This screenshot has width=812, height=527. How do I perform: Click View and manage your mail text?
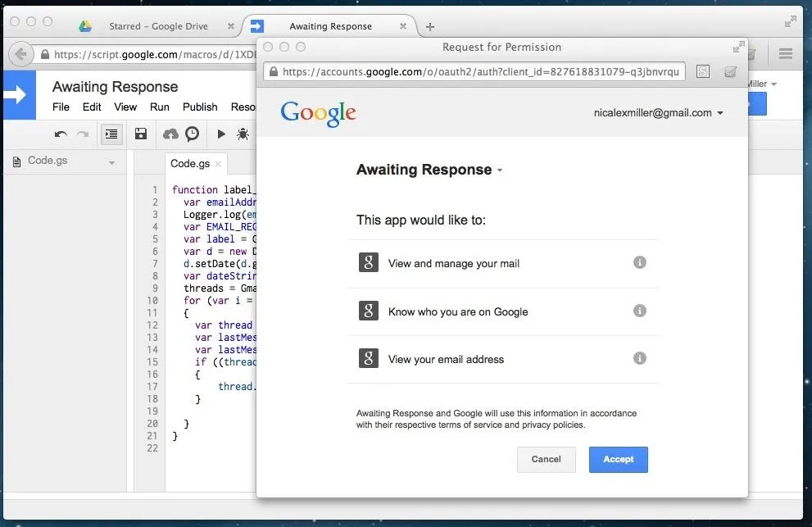454,263
